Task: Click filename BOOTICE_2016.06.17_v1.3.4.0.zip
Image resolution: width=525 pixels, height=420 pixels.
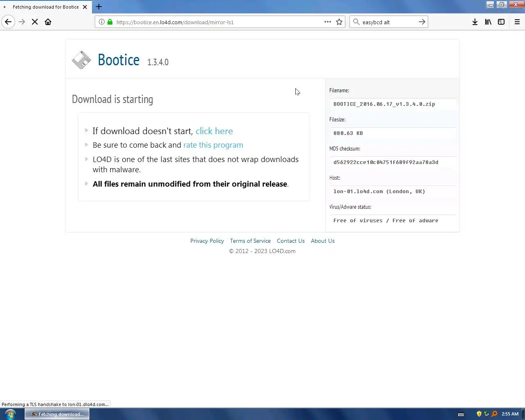Action: pyautogui.click(x=384, y=104)
